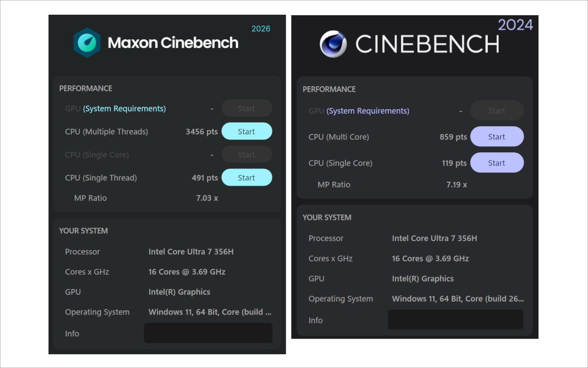588x368 pixels.
Task: Click the MP Ratio 7.19 x value
Action: pyautogui.click(x=457, y=184)
